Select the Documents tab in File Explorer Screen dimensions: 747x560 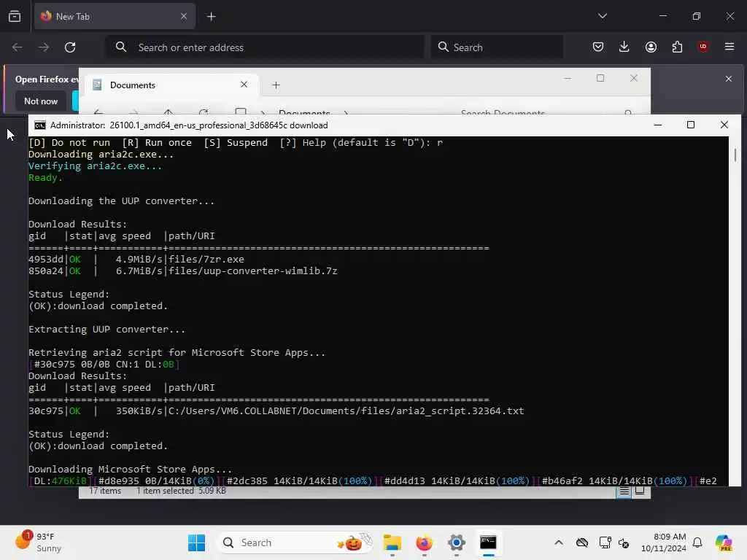coord(171,85)
